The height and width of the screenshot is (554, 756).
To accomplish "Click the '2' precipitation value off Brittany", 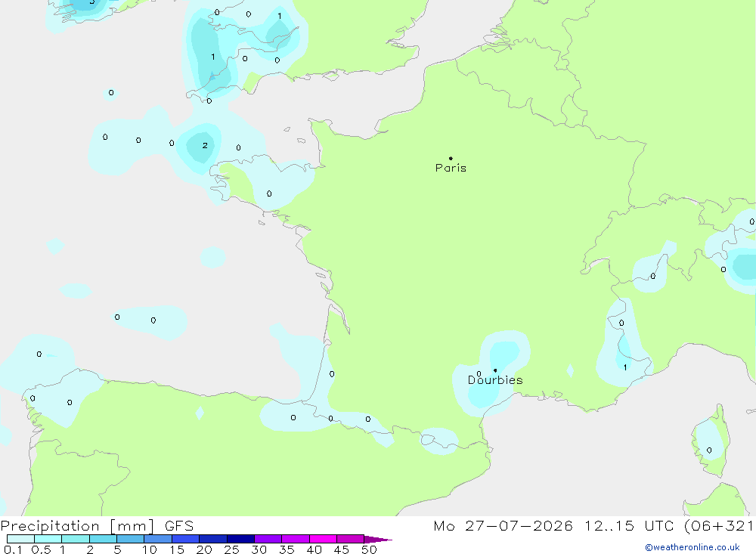I will [205, 145].
